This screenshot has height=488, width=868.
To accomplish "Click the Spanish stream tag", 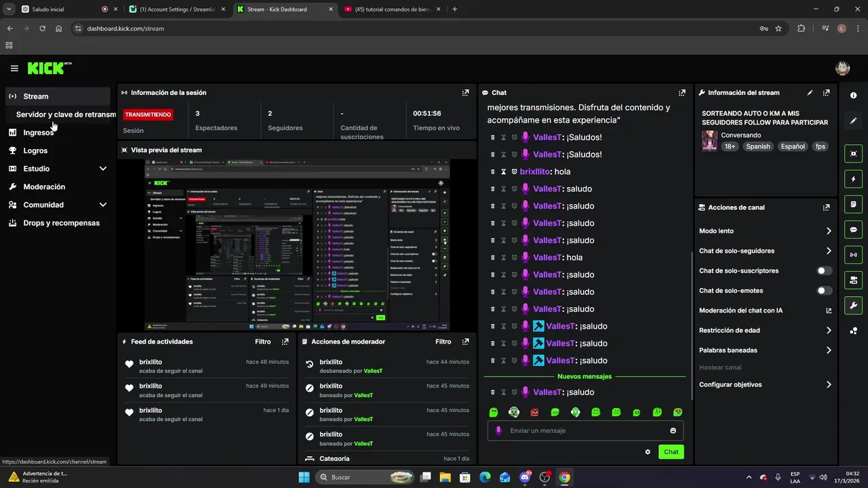I will pos(757,146).
